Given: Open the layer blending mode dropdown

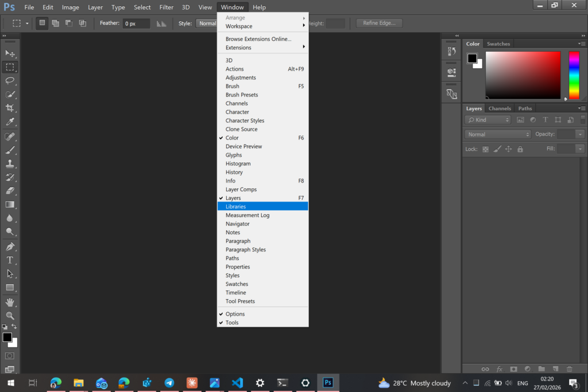Looking at the screenshot, I should (497, 134).
